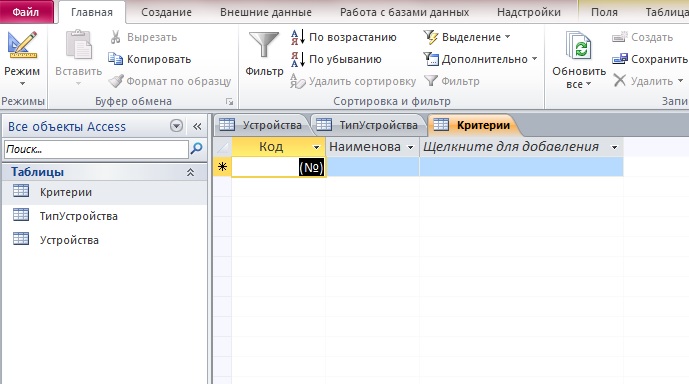689x384 pixels.
Task: Click the Сохранить record command
Action: pyautogui.click(x=649, y=59)
